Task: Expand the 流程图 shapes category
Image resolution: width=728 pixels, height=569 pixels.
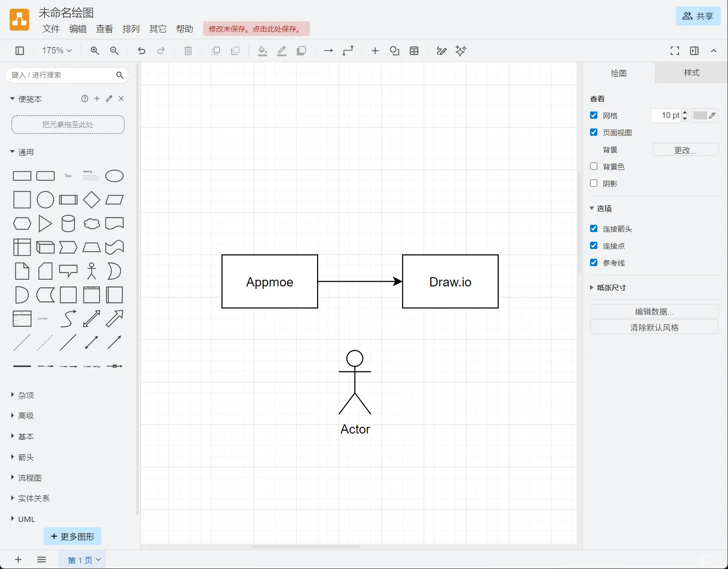Action: (26, 478)
